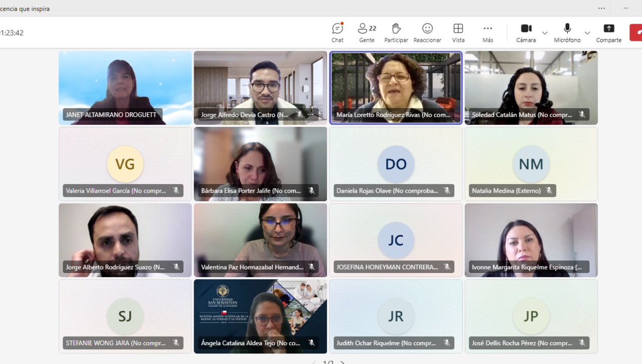
Task: Raise your hand with Participar
Action: (396, 32)
